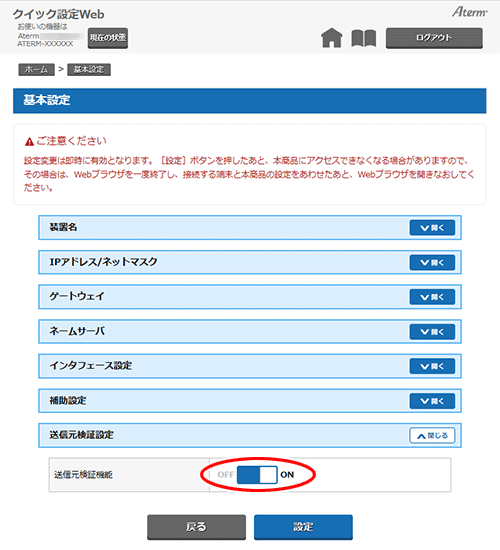500x550 pixels.
Task: Click the 補助設定 section title
Action: pos(68,400)
